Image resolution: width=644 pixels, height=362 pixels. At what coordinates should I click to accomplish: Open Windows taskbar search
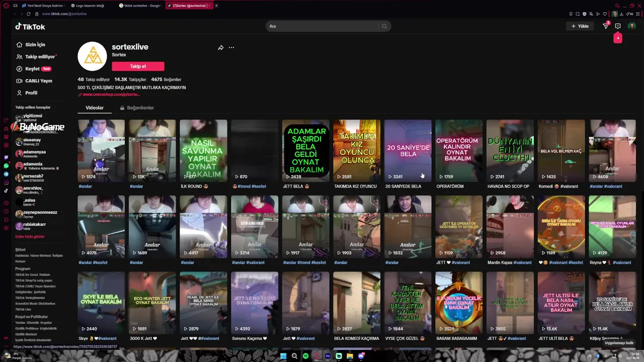point(294,356)
